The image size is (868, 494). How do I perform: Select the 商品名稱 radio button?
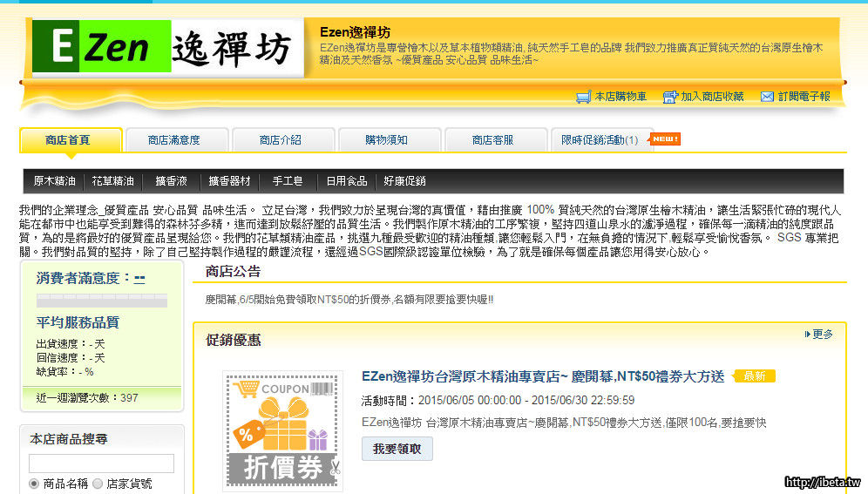[x=35, y=484]
